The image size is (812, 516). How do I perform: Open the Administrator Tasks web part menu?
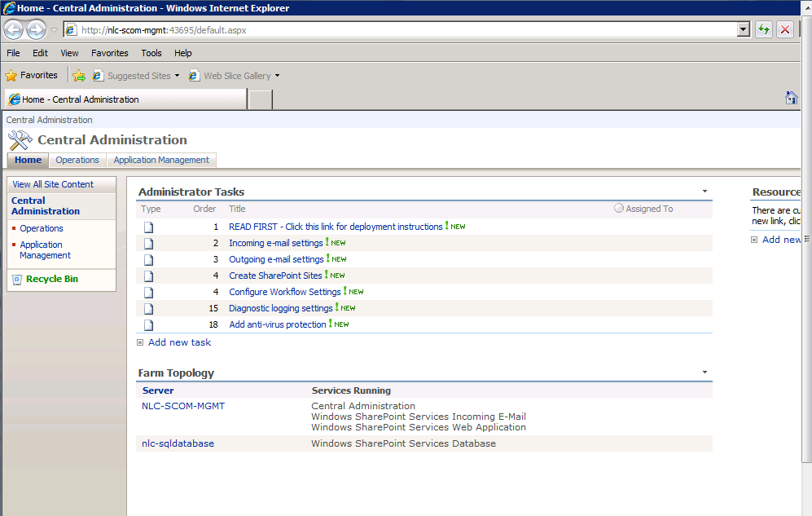704,192
